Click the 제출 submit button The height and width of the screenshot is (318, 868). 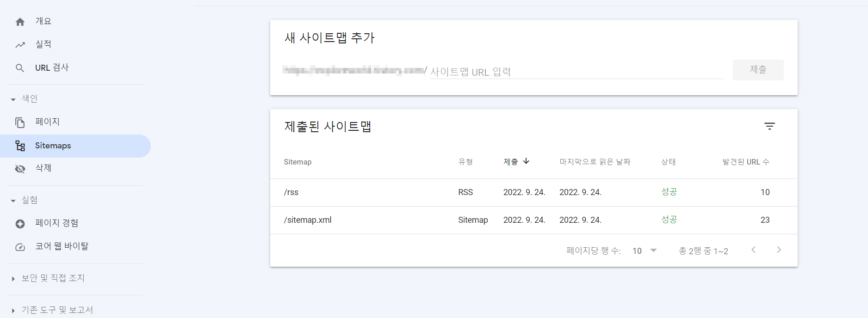(x=758, y=70)
